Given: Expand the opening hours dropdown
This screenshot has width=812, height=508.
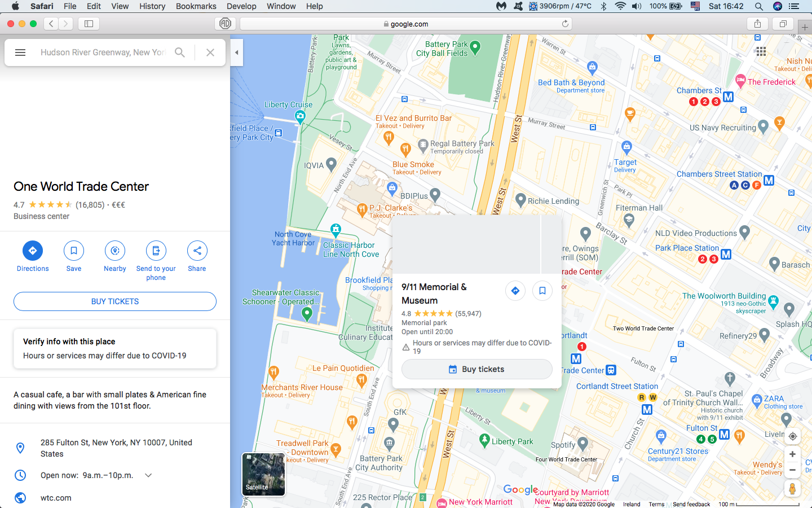Looking at the screenshot, I should 148,475.
